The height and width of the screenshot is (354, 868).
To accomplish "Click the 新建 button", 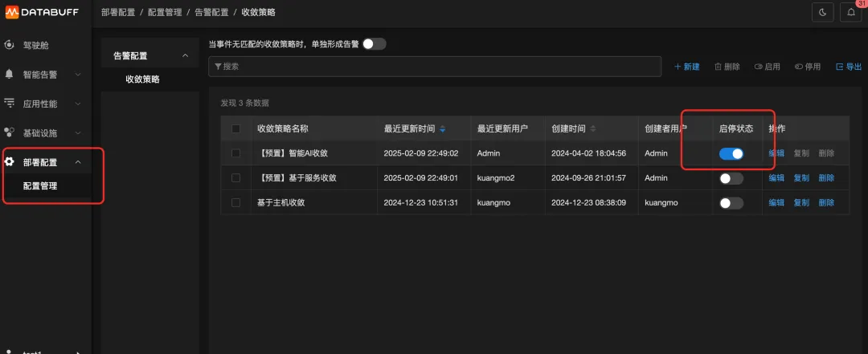I will [x=687, y=67].
